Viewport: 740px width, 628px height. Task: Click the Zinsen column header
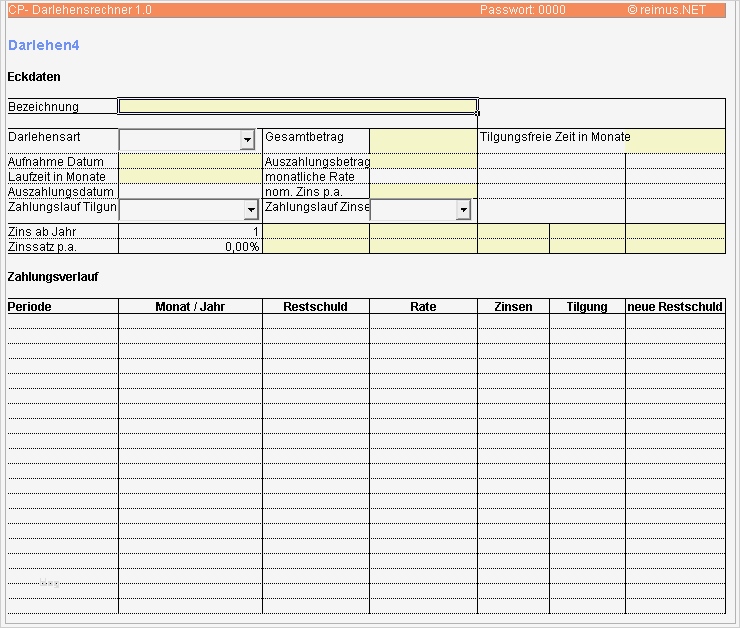pyautogui.click(x=513, y=307)
